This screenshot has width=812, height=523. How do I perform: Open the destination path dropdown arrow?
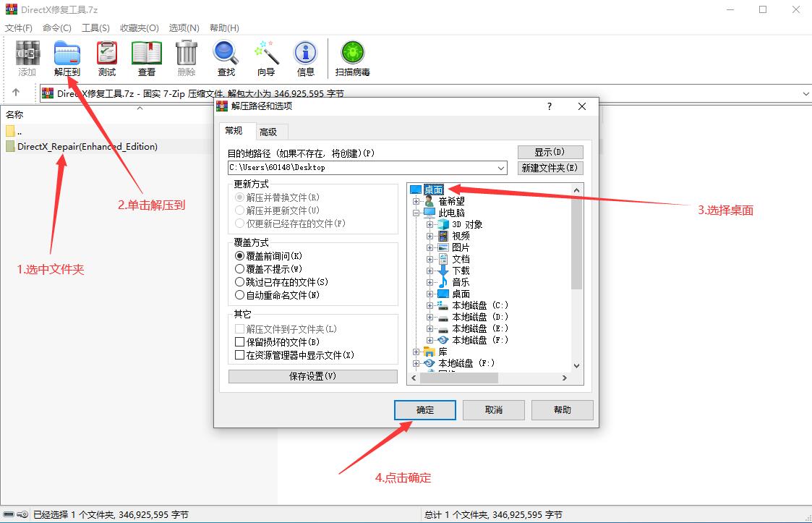(502, 168)
